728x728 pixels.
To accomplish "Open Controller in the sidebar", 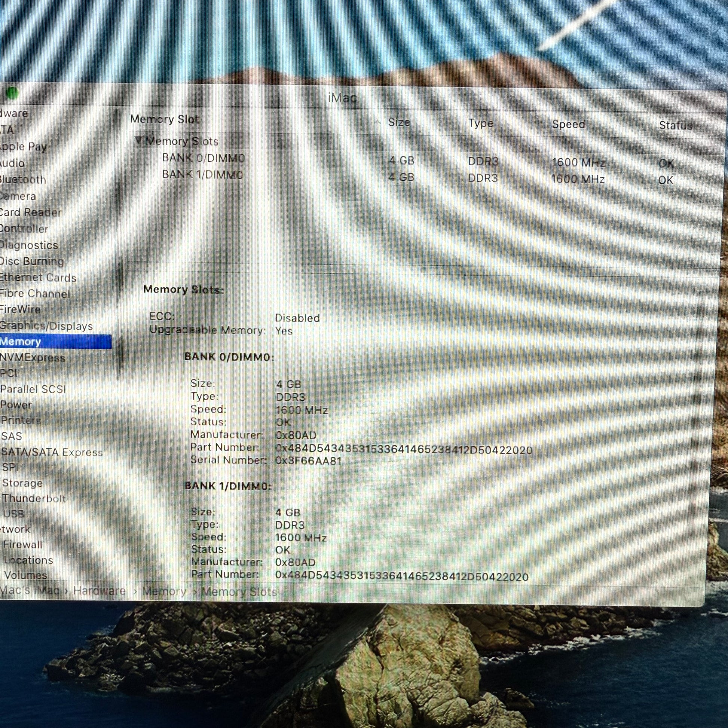I will 24,229.
